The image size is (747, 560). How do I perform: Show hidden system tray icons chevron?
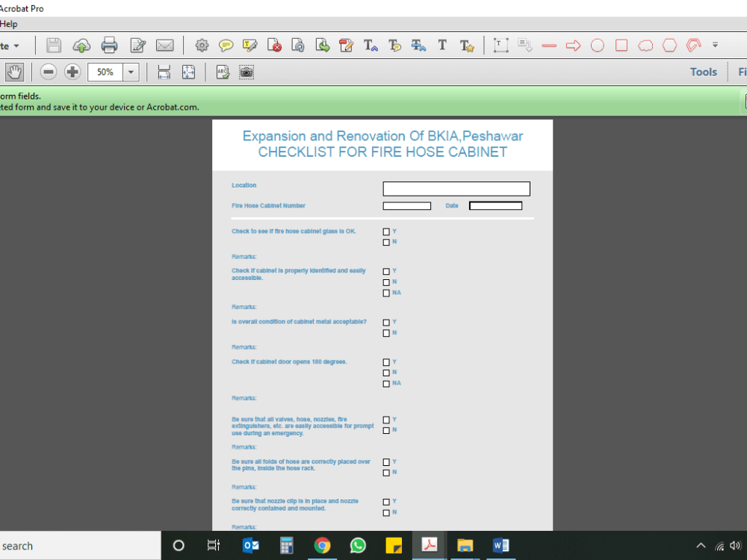click(701, 546)
